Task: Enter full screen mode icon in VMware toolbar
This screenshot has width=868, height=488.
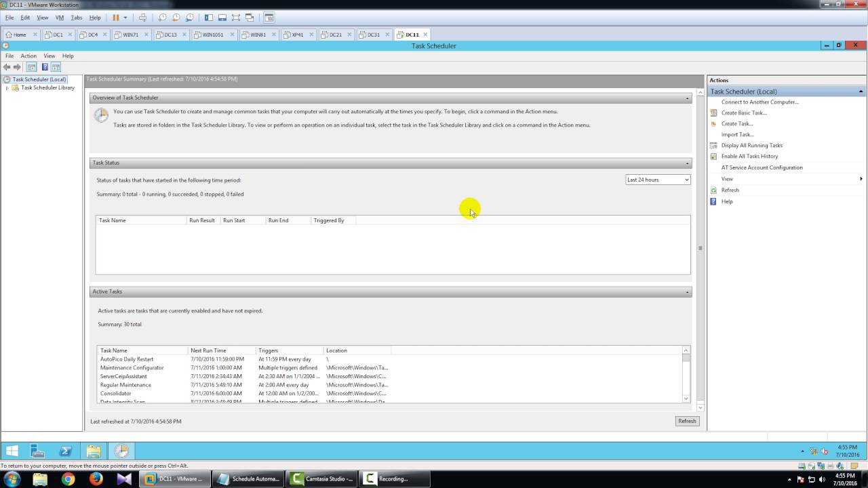Action: pyautogui.click(x=236, y=18)
